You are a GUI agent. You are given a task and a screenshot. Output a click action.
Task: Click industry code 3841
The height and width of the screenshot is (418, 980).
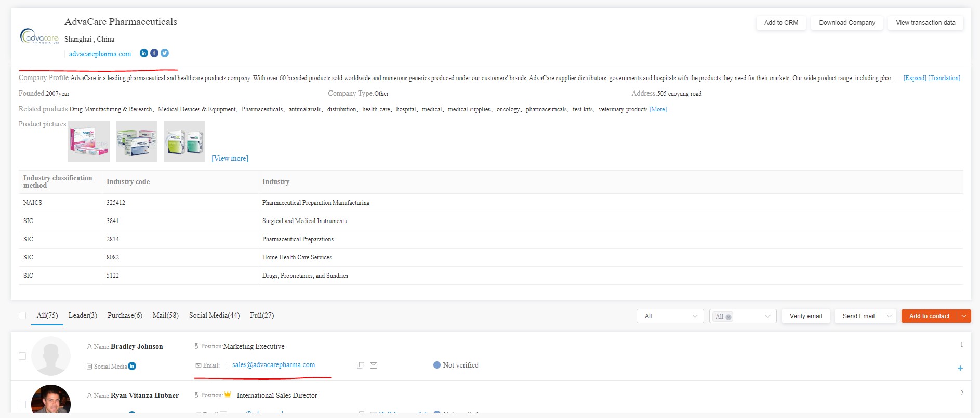tap(113, 221)
